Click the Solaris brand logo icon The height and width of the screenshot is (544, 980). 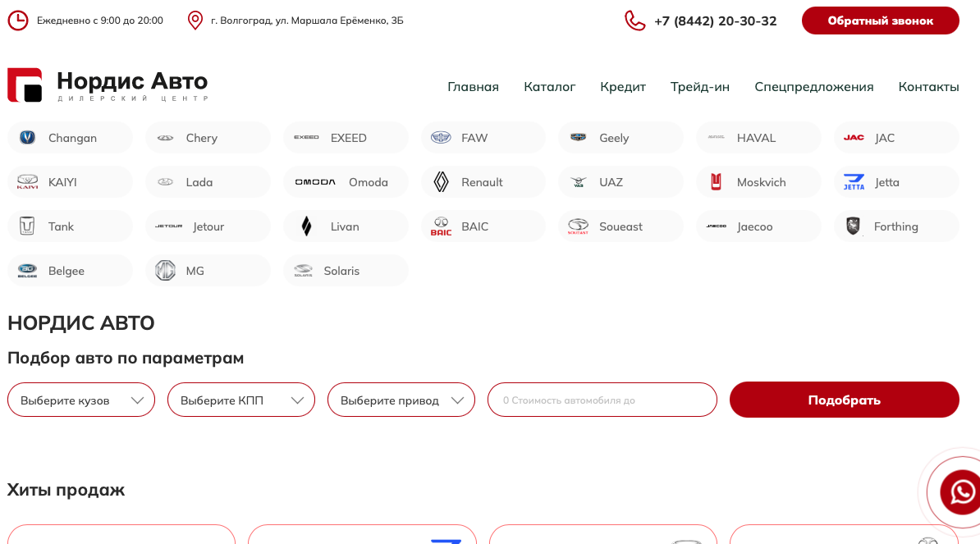tap(303, 271)
